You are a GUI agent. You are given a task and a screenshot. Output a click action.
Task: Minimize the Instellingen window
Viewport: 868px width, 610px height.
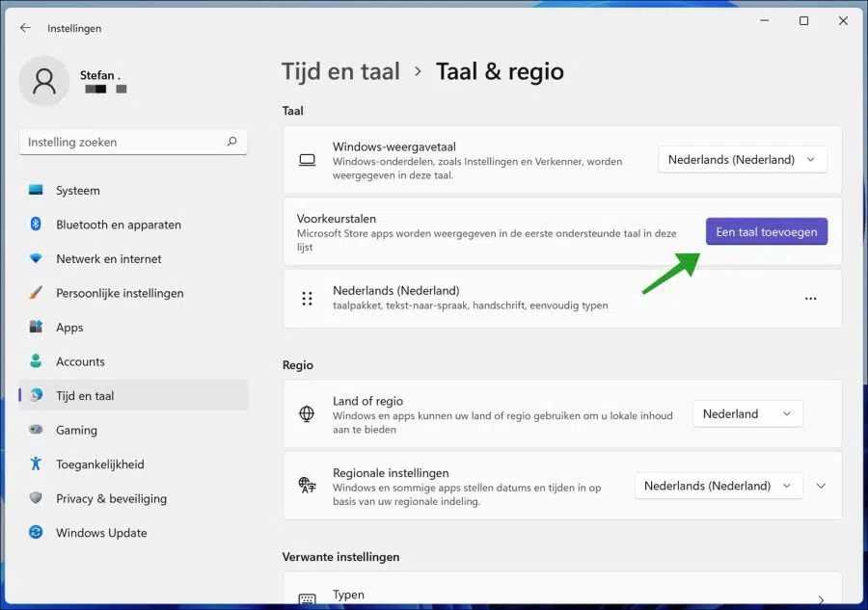765,21
